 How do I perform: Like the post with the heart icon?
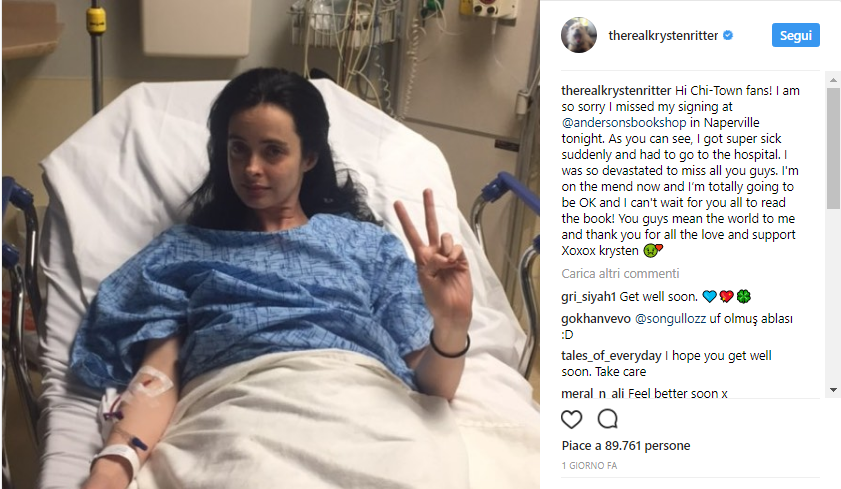[571, 419]
